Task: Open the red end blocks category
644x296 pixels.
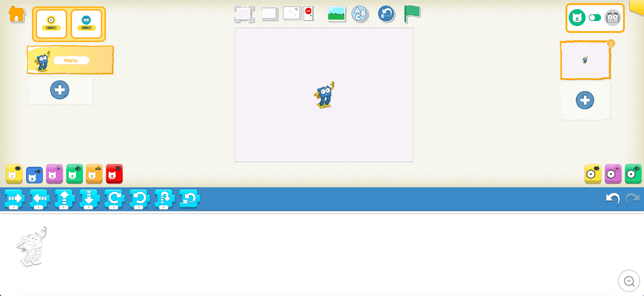Action: 114,174
